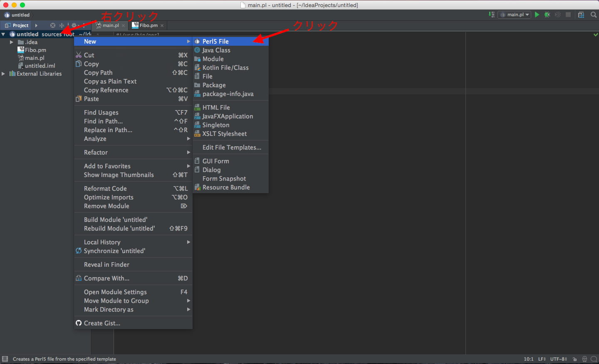Select XSLT Stylesheet menu item
The width and height of the screenshot is (599, 364).
(x=230, y=134)
